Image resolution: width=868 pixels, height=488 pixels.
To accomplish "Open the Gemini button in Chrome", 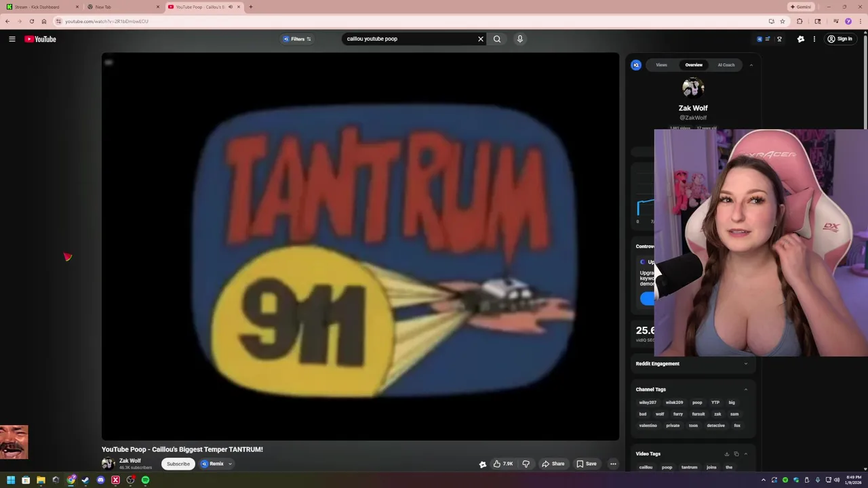I will (x=801, y=7).
